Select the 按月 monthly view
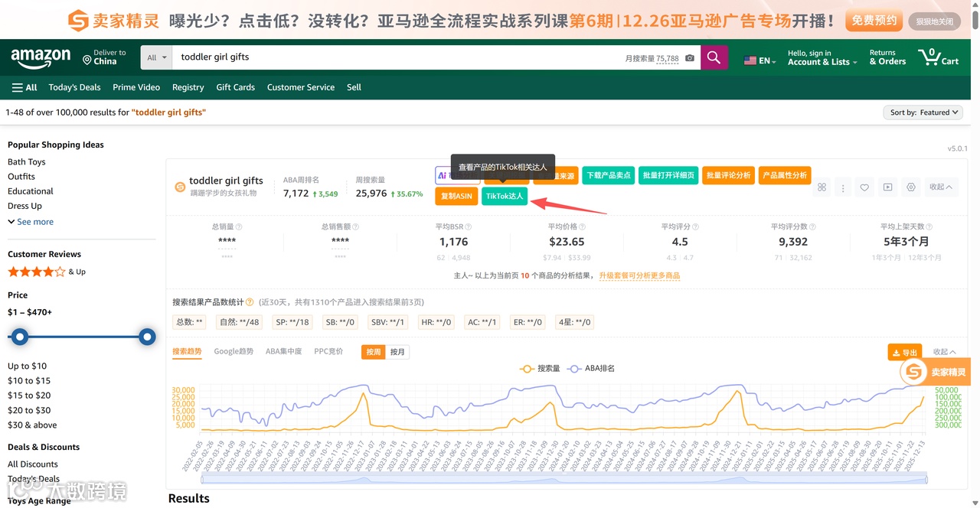 [x=397, y=352]
